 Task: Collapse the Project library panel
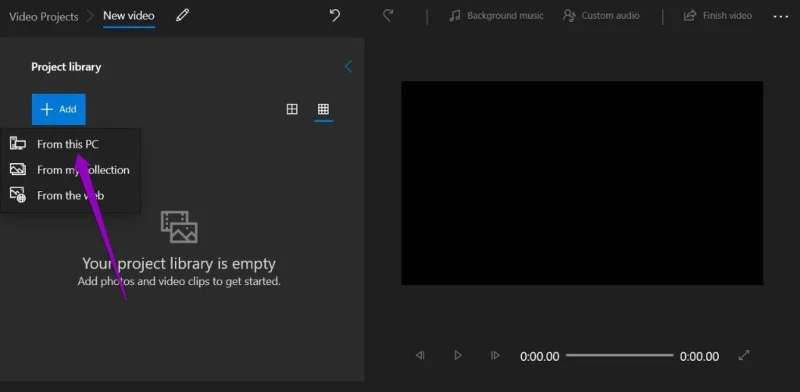click(x=348, y=66)
